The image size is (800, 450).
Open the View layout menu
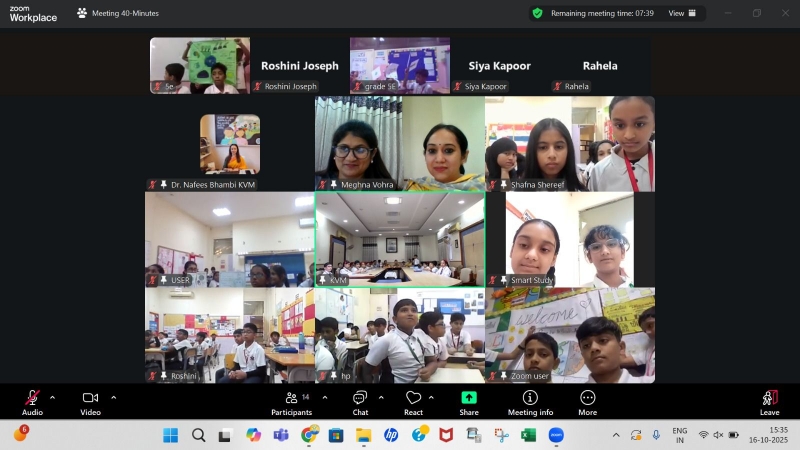point(681,13)
